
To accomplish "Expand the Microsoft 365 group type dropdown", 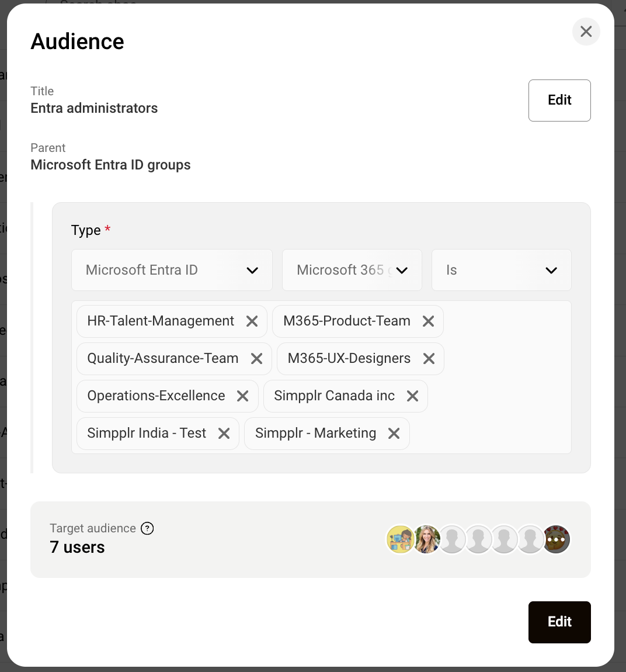I will [x=352, y=270].
